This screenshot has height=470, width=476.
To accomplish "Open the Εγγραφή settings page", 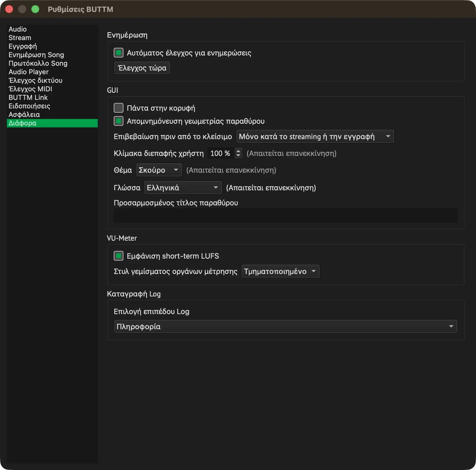I will 52,46.
